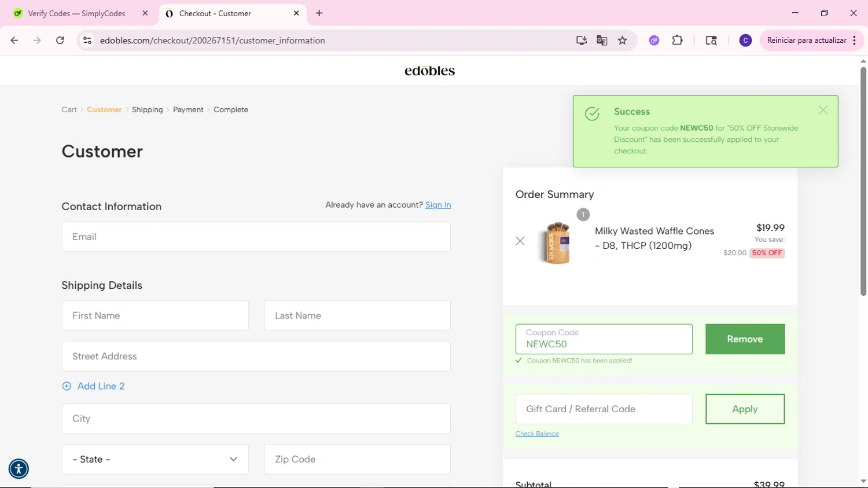868x488 pixels.
Task: Click Add Line 2 link
Action: [101, 386]
